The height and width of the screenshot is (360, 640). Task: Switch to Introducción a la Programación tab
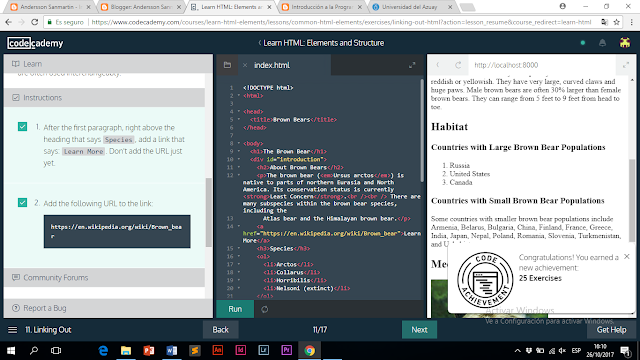322,7
